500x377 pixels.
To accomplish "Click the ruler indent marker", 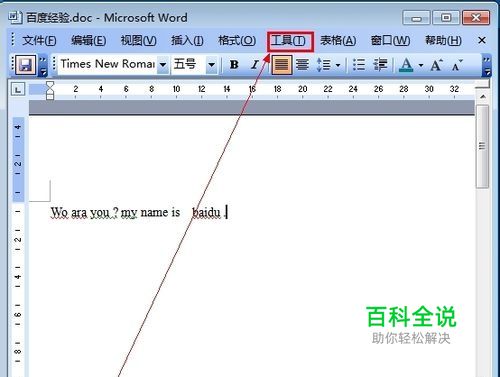I will click(x=50, y=90).
